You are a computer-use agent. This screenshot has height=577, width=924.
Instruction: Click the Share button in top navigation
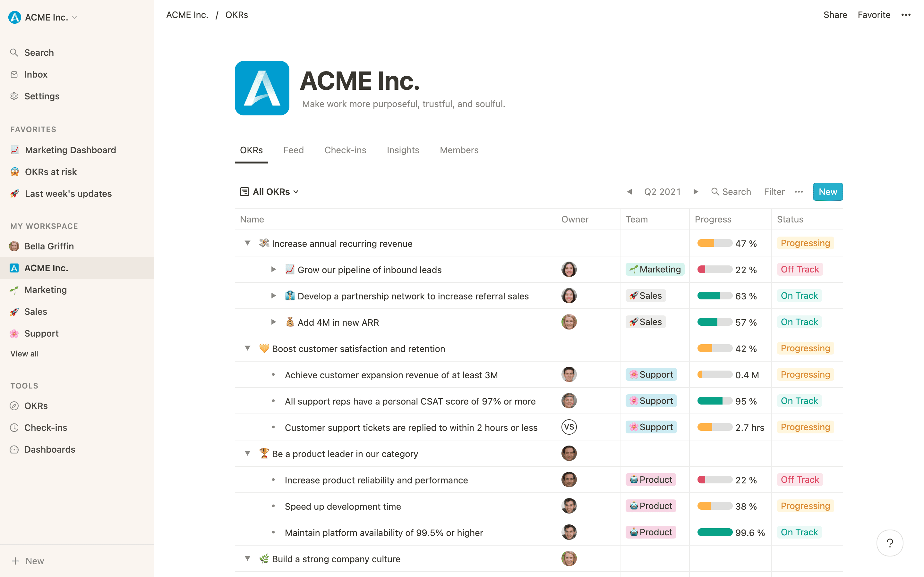coord(835,15)
